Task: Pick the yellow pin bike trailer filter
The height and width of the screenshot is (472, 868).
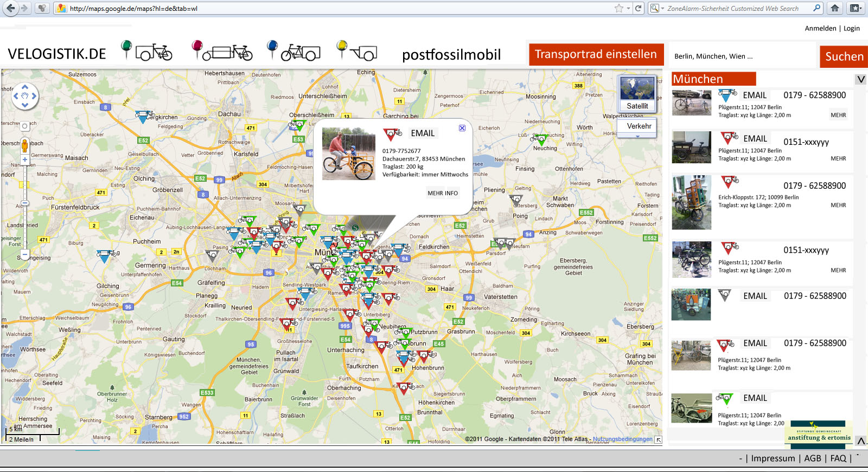Action: coord(356,51)
